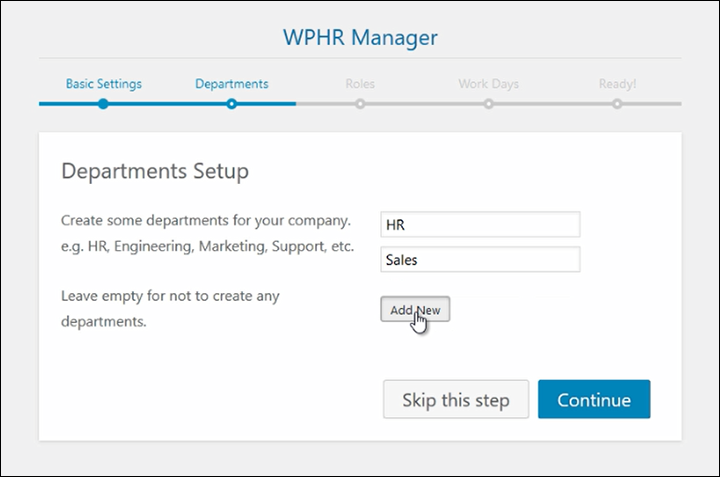The image size is (720, 477).
Task: Click the Roles progress dot
Action: coord(360,104)
